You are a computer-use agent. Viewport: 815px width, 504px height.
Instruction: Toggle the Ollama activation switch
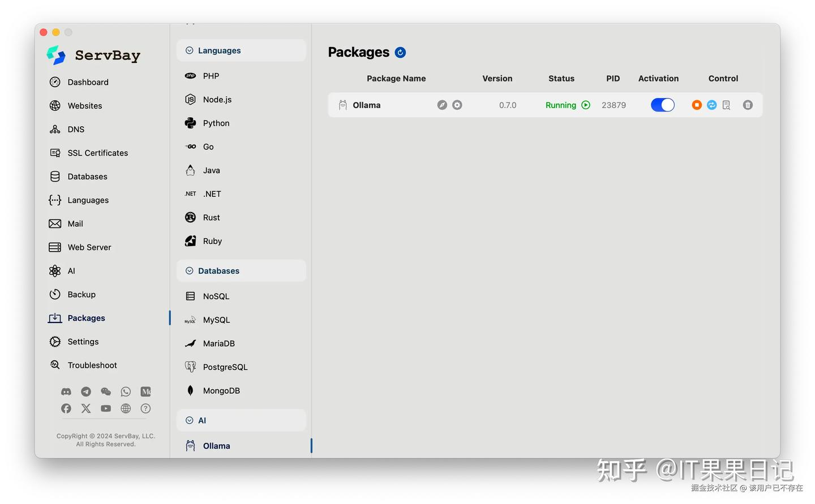click(662, 105)
